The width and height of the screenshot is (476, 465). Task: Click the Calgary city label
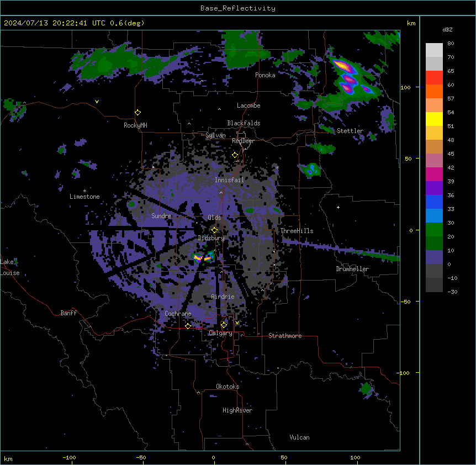coord(220,333)
